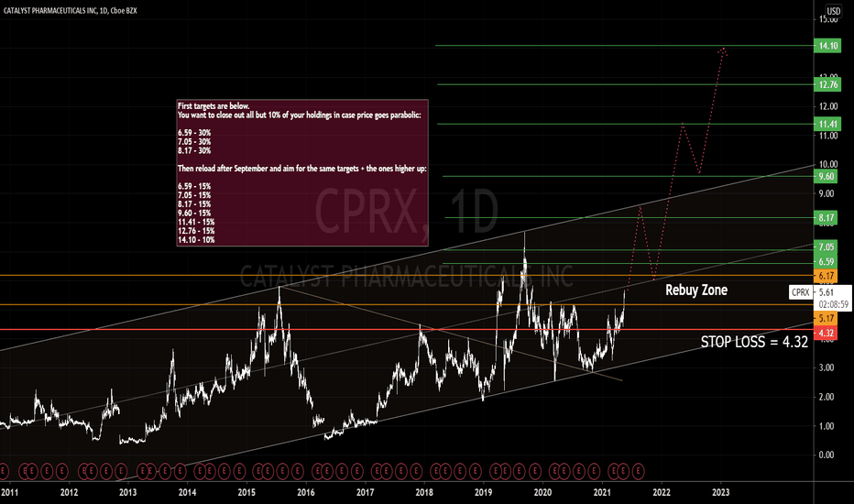854x504 pixels.
Task: Select the 7.05 green price label
Action: pyautogui.click(x=827, y=247)
